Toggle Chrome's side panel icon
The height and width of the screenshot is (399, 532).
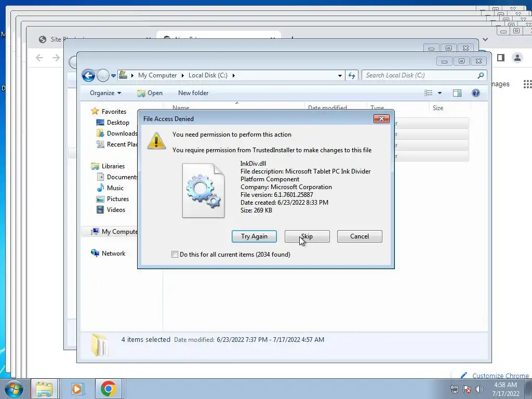501,58
